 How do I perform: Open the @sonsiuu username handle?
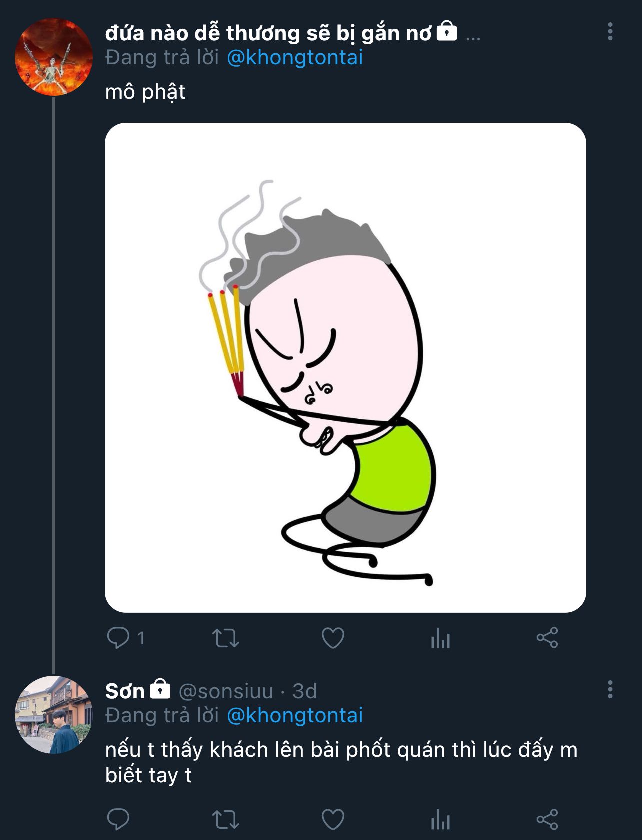[226, 691]
